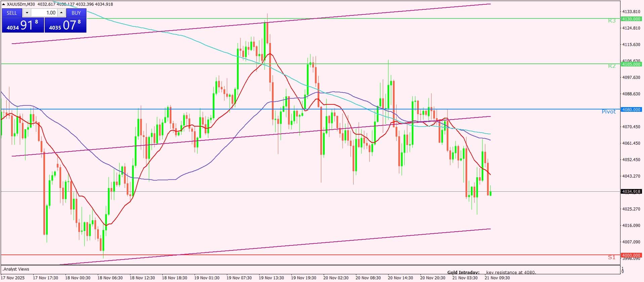Click the buy price 4035.07 tile
The image size is (644, 282).
point(65,25)
